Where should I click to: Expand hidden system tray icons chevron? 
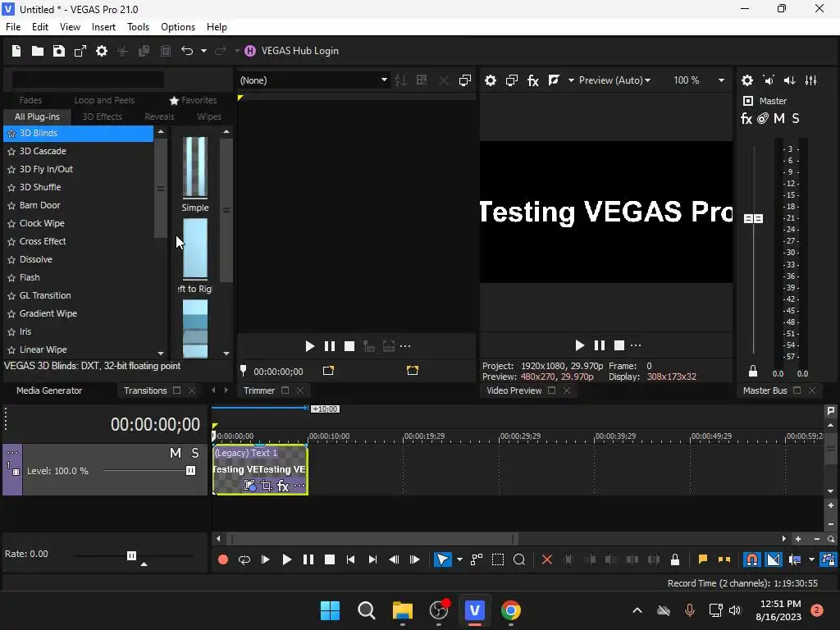(x=637, y=610)
